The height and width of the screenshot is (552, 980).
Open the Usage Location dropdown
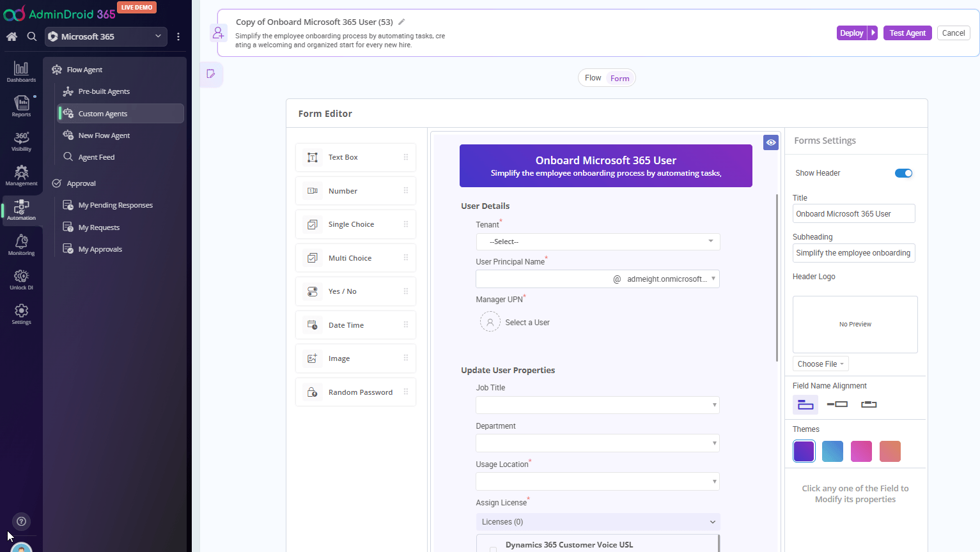(x=598, y=482)
